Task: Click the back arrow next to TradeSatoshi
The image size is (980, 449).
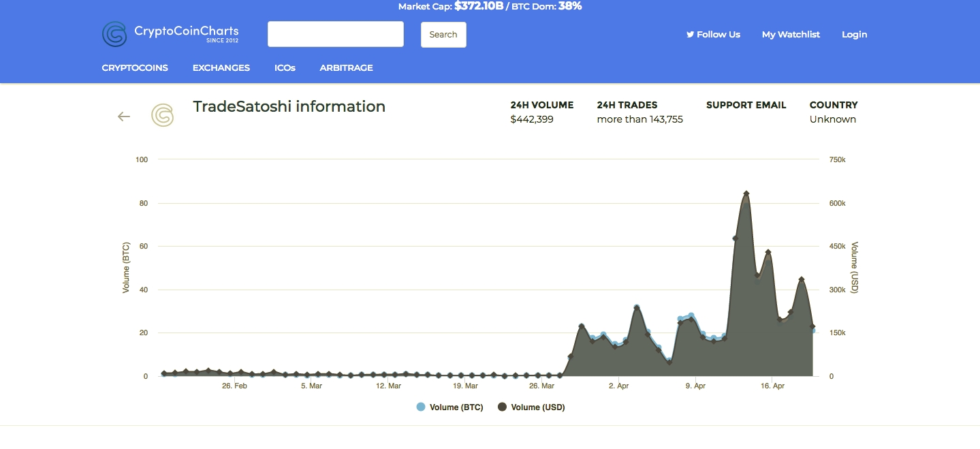Action: click(x=124, y=117)
